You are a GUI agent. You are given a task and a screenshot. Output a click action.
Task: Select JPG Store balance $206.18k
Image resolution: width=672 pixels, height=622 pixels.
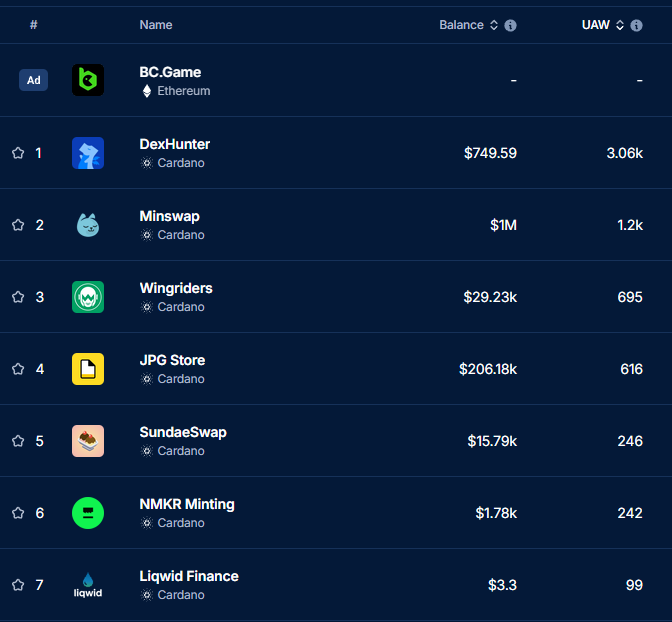pos(488,369)
